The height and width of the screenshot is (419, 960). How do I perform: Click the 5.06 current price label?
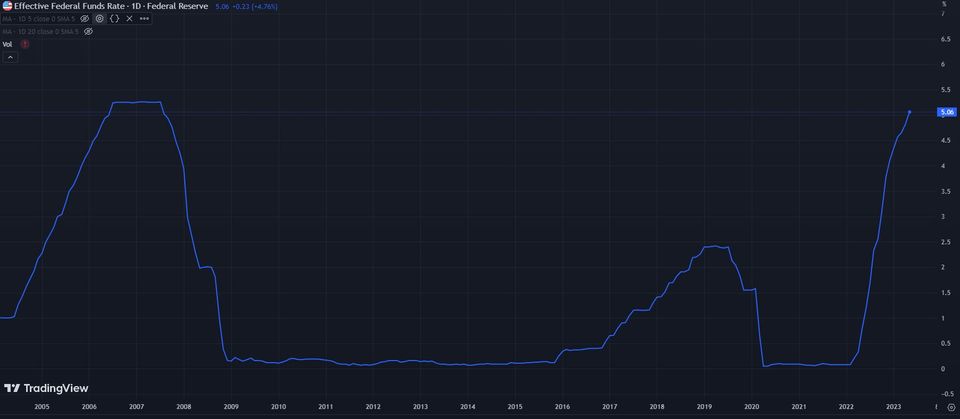click(947, 112)
